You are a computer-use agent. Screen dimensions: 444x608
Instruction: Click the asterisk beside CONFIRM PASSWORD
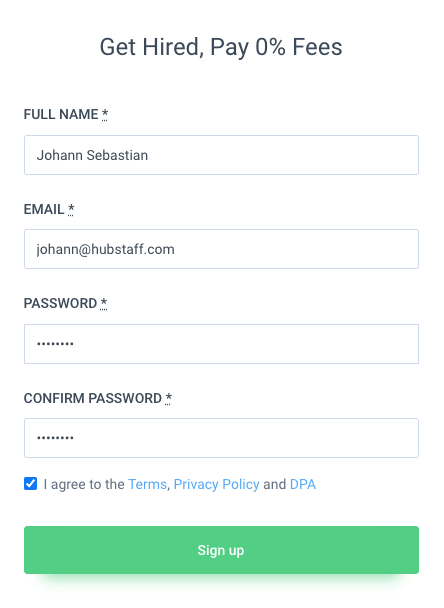point(168,398)
